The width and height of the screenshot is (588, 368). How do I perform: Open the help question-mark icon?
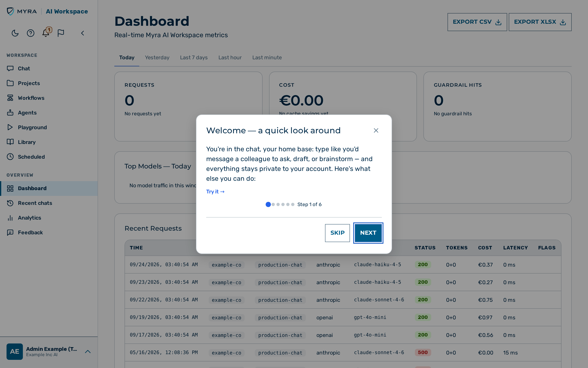click(x=30, y=33)
